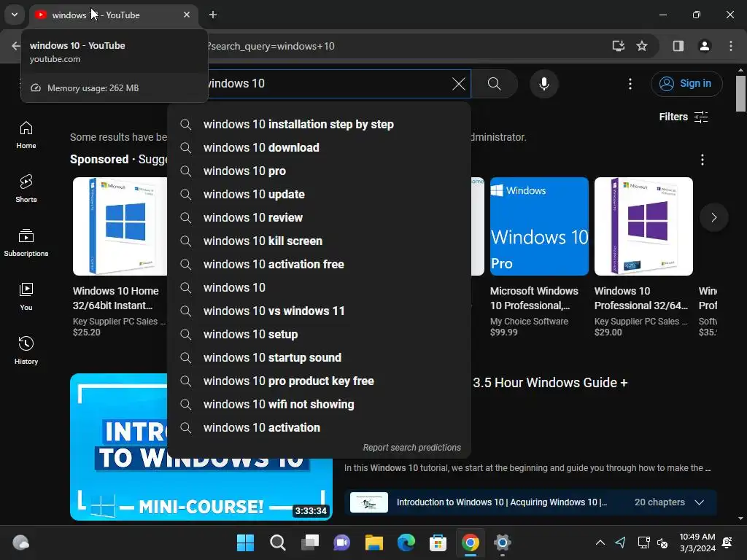Choose suggestion windows 10 startup sound
The width and height of the screenshot is (747, 560).
[320, 357]
